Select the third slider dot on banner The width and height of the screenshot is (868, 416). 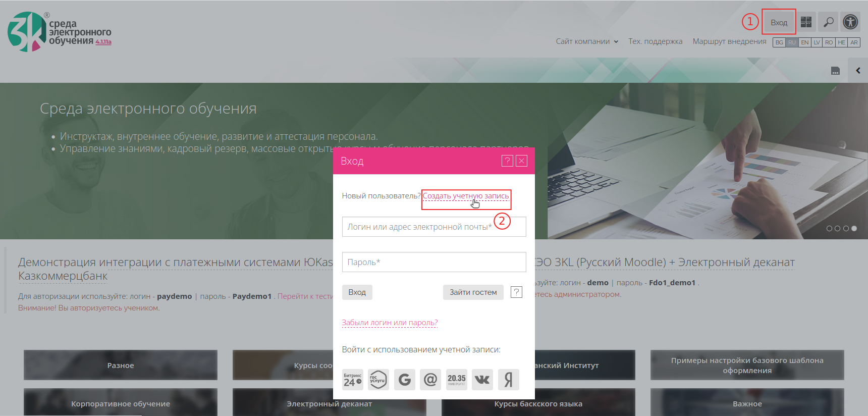pyautogui.click(x=846, y=229)
